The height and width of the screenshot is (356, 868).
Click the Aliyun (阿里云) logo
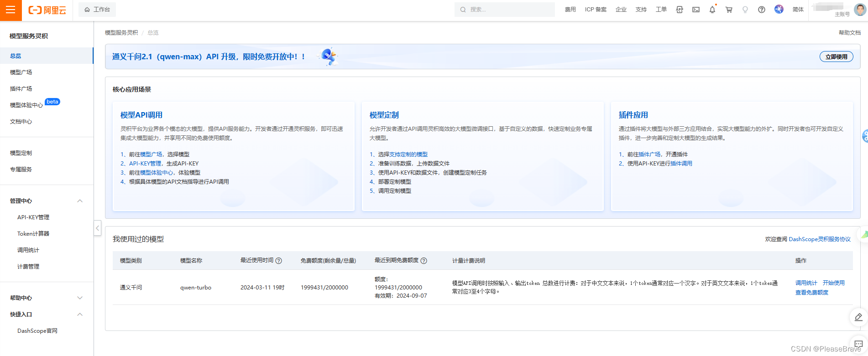[x=47, y=10]
